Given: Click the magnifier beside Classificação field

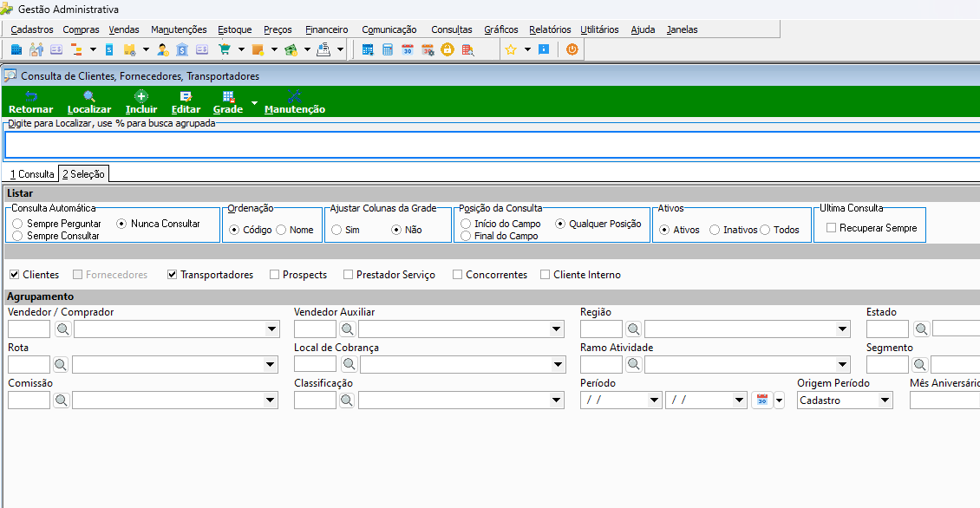Looking at the screenshot, I should tap(347, 400).
